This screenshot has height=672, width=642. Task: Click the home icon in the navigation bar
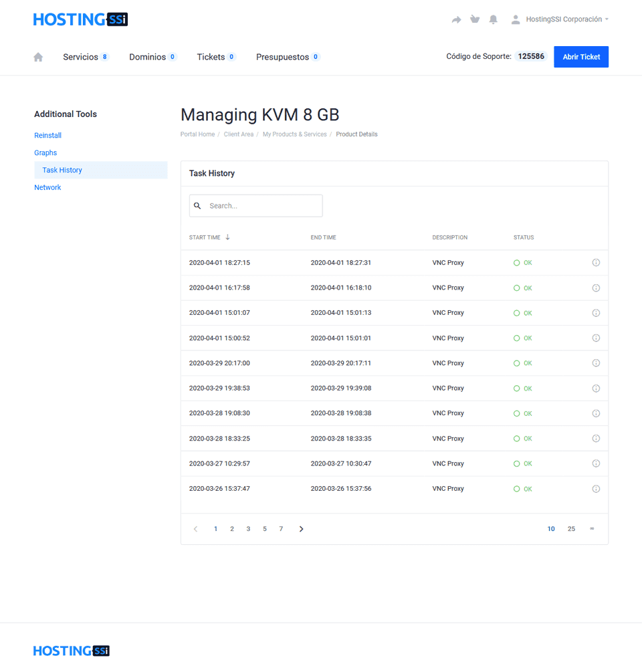(x=37, y=57)
